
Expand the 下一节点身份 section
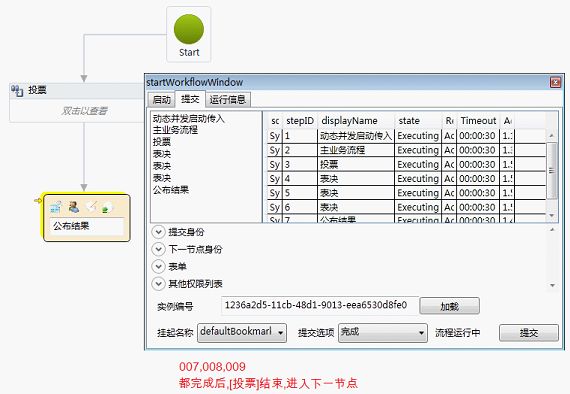pos(158,249)
